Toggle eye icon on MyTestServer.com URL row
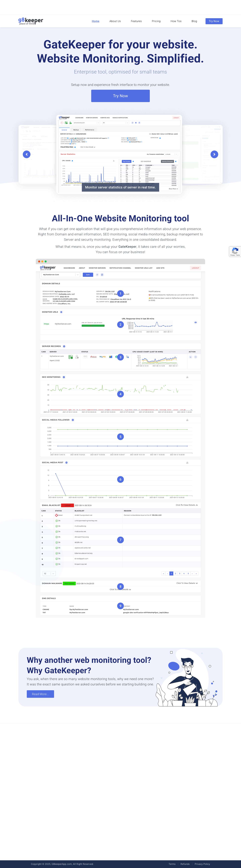Image resolution: width=241 pixels, height=868 pixels. [x=195, y=322]
